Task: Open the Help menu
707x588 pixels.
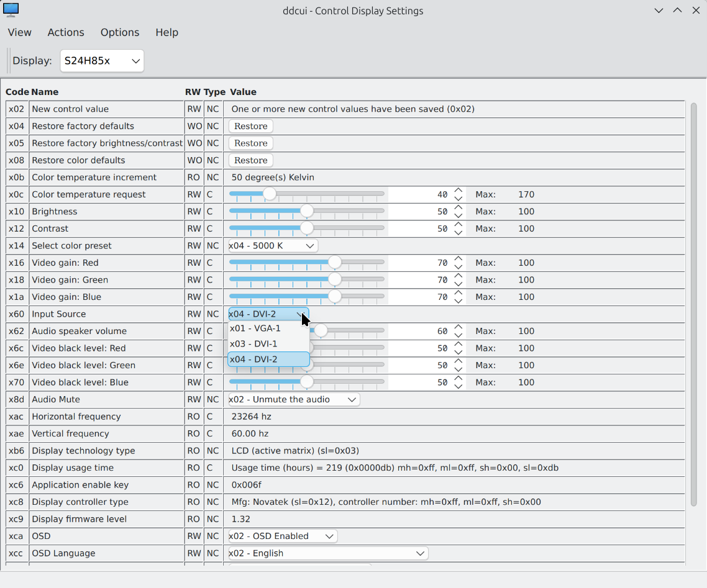Action: 167,32
